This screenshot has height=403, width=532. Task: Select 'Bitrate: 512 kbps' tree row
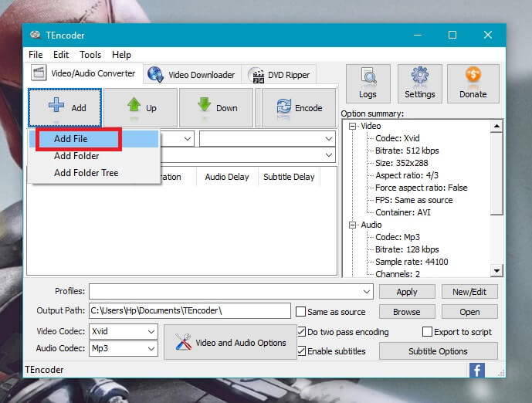click(407, 151)
